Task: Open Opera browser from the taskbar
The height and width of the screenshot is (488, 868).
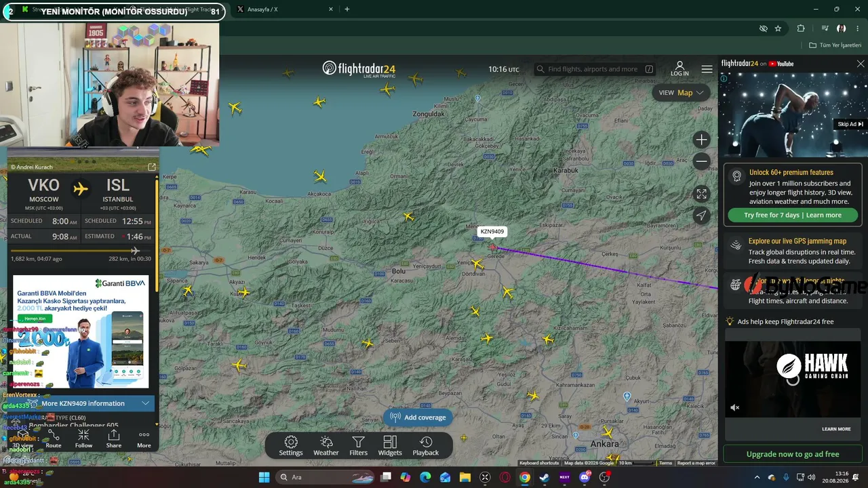Action: click(x=505, y=477)
